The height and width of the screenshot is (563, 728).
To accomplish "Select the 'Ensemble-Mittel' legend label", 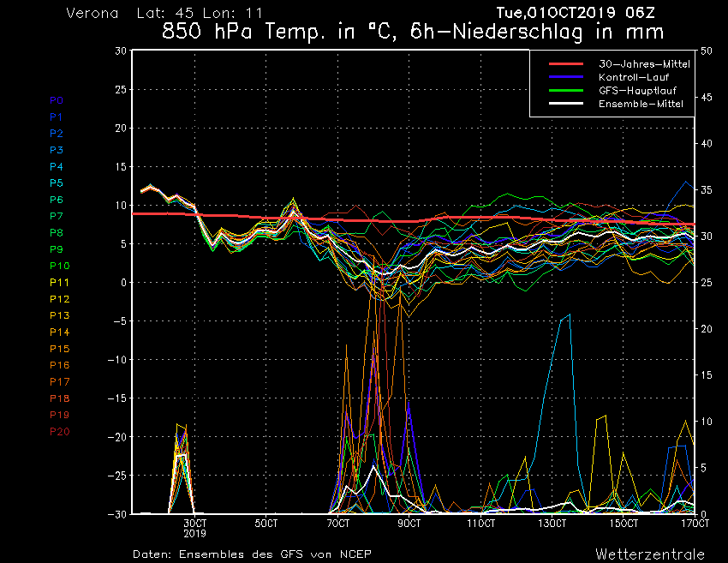I will (x=641, y=104).
